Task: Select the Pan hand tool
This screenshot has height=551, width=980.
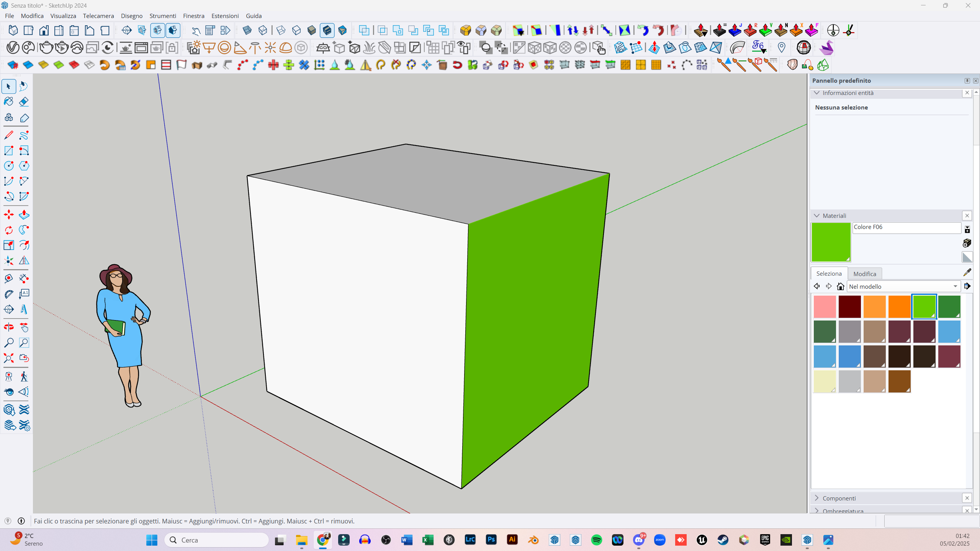Action: pyautogui.click(x=24, y=327)
